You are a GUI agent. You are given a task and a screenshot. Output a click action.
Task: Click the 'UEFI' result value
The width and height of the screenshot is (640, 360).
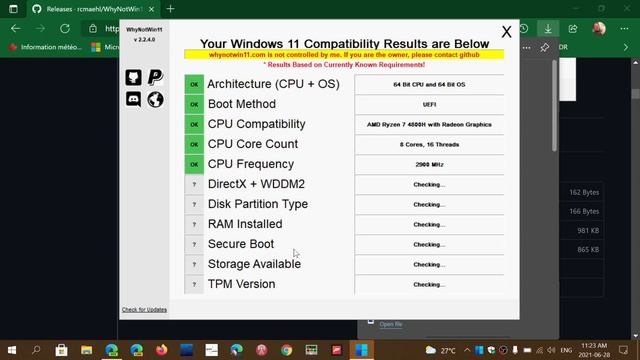coord(429,104)
